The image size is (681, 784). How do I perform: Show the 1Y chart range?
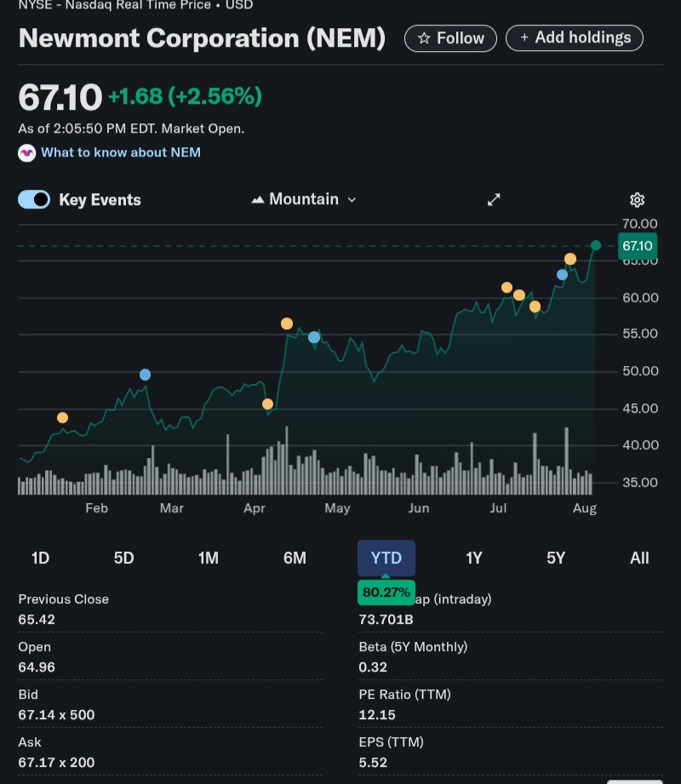coord(474,558)
